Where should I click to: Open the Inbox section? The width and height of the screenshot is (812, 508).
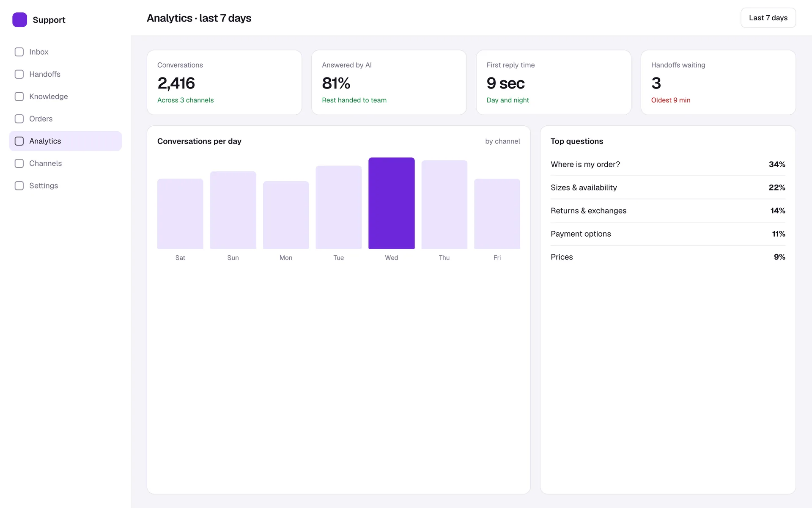click(x=65, y=52)
